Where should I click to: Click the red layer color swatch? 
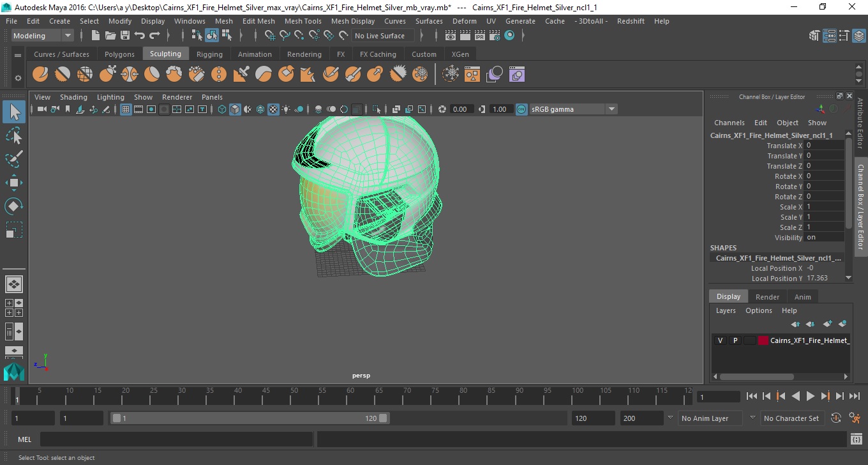763,340
